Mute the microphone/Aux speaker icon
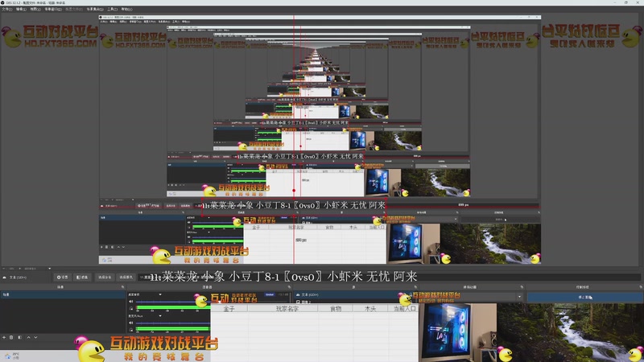Viewport: 644px width, 362px height. [x=131, y=323]
